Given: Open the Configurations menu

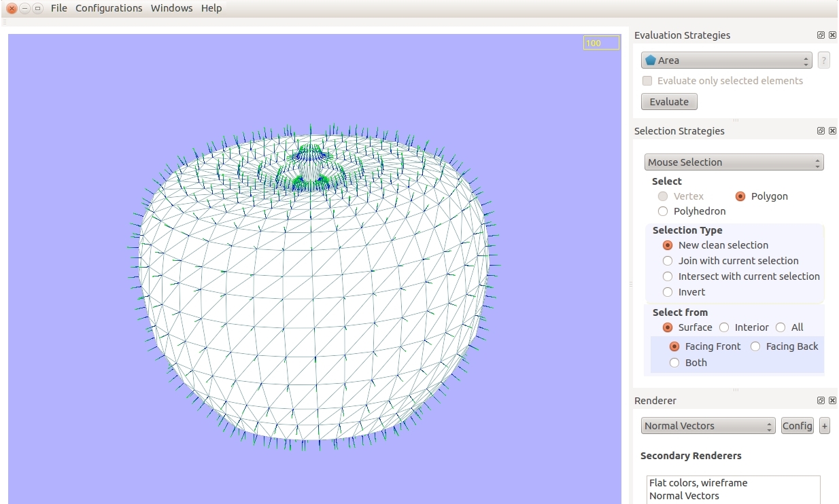Looking at the screenshot, I should point(109,8).
